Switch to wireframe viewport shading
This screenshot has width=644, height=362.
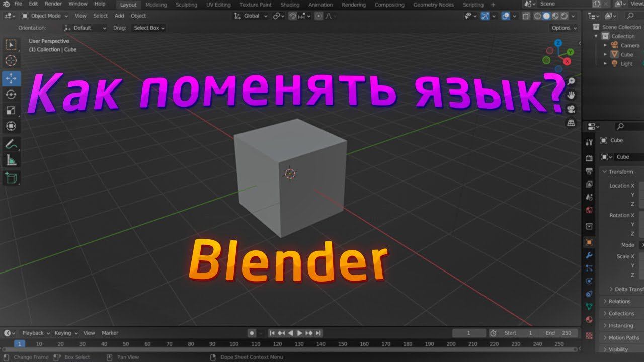click(x=537, y=16)
